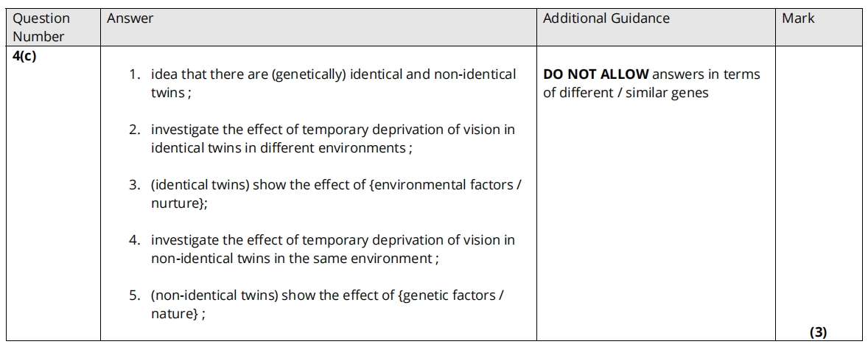Click the list number '3.' in answers

click(135, 185)
